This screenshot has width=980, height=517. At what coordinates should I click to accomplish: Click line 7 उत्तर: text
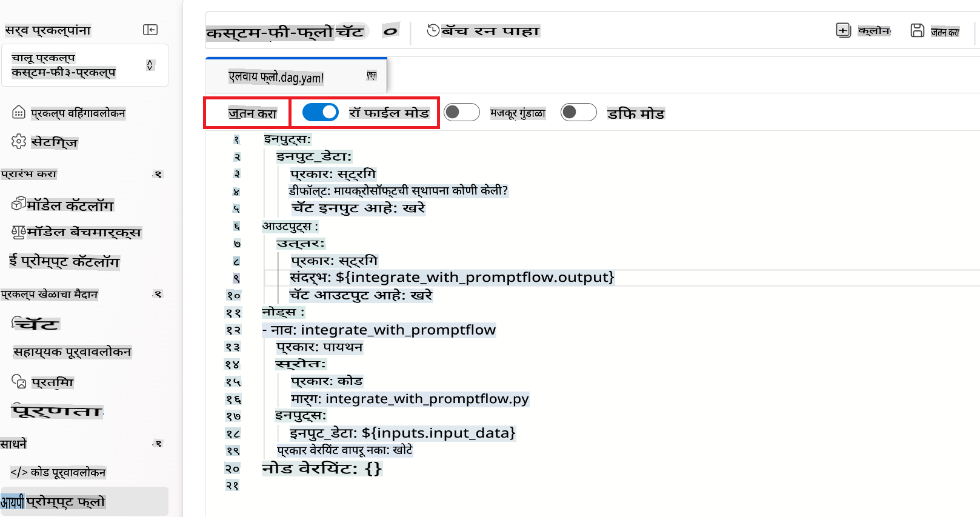click(x=301, y=244)
